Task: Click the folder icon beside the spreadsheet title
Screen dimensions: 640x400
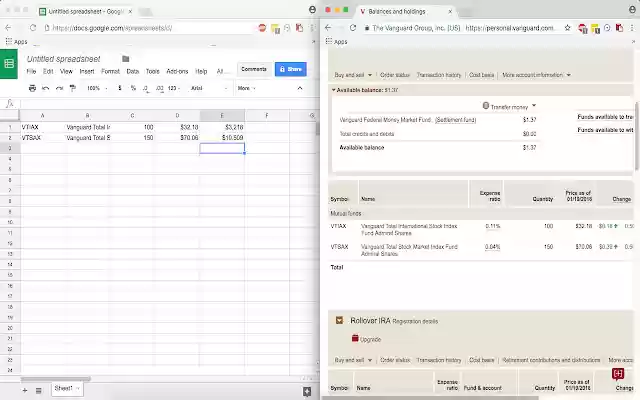Action: tap(126, 59)
